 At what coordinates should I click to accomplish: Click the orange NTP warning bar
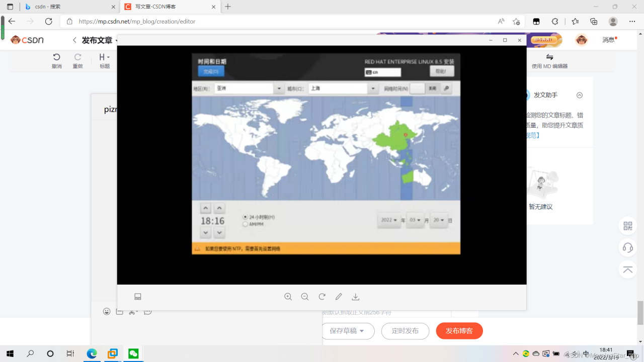click(326, 248)
